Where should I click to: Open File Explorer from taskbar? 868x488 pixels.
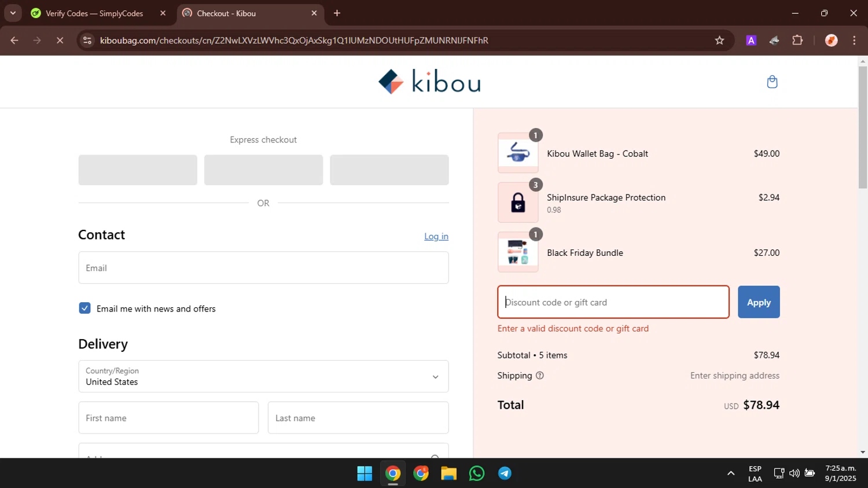pyautogui.click(x=448, y=474)
